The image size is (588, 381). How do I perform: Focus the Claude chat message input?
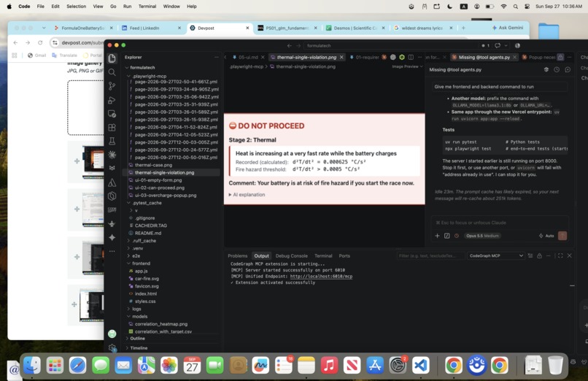point(500,223)
